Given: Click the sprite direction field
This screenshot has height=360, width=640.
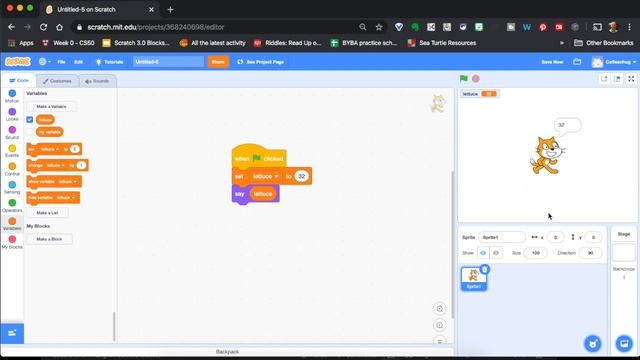Looking at the screenshot, I should point(590,253).
